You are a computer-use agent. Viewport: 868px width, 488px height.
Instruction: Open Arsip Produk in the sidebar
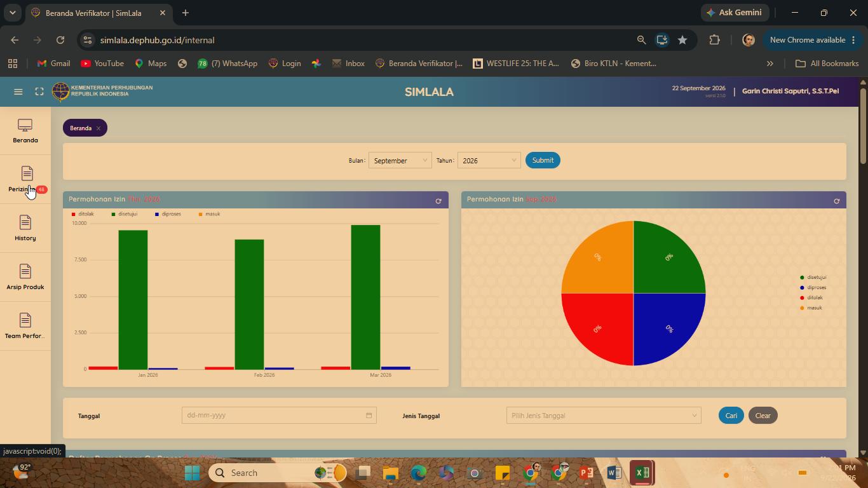(x=25, y=278)
